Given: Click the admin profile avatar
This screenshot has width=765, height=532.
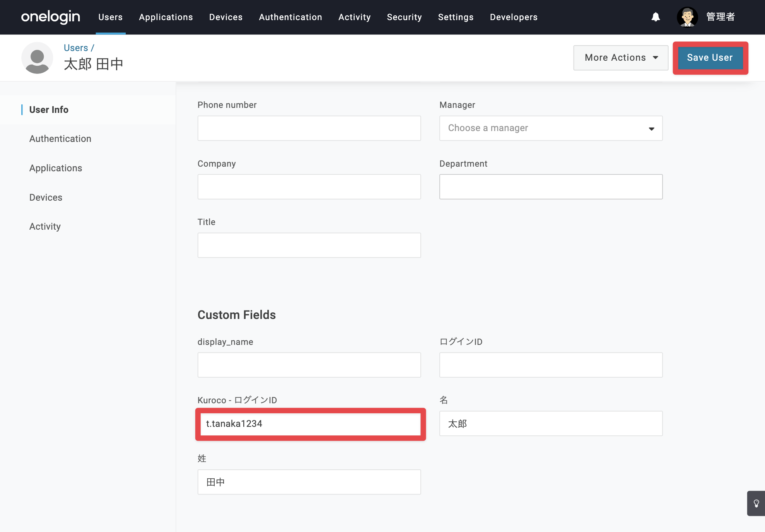Looking at the screenshot, I should pyautogui.click(x=687, y=17).
